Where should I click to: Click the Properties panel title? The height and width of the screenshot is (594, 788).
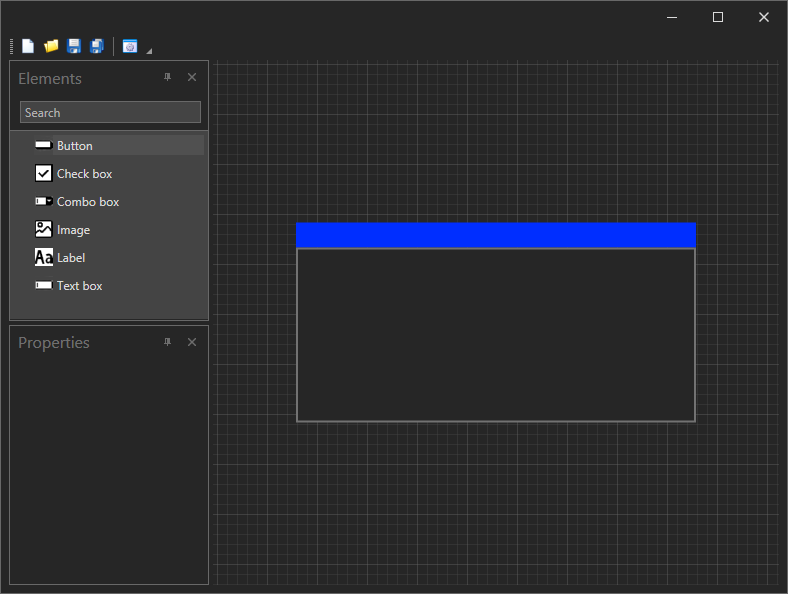(54, 343)
